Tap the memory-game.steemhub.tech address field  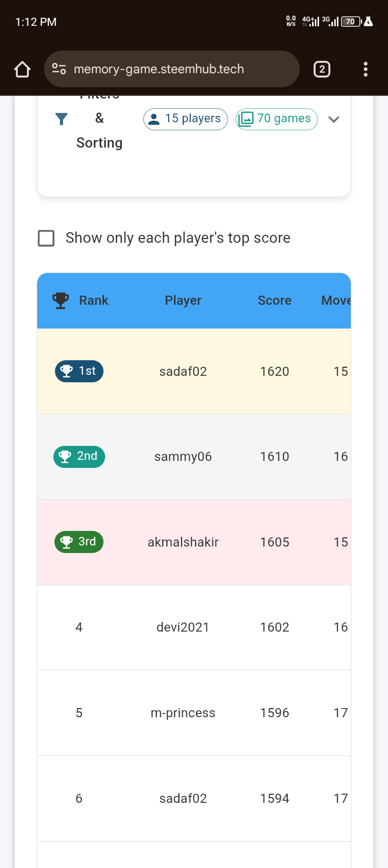172,69
